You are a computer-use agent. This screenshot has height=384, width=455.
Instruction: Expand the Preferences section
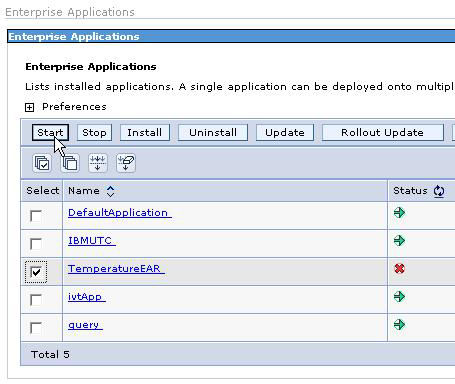point(29,107)
